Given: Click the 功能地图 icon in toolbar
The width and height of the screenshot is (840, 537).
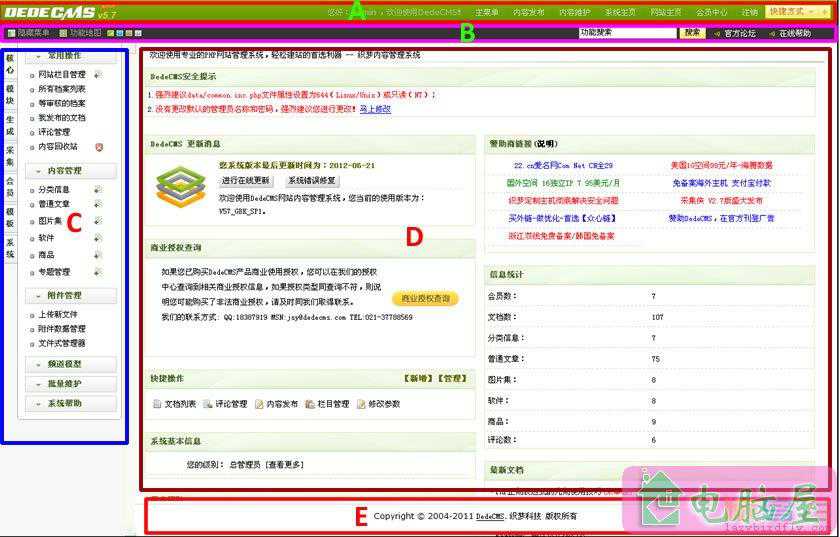Looking at the screenshot, I should coord(63,33).
